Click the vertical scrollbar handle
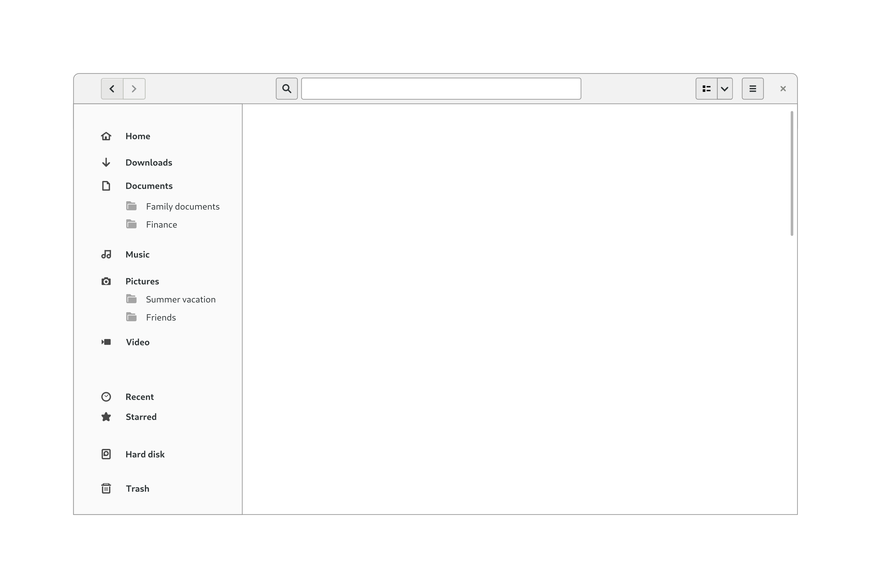This screenshot has height=588, width=871. (792, 174)
